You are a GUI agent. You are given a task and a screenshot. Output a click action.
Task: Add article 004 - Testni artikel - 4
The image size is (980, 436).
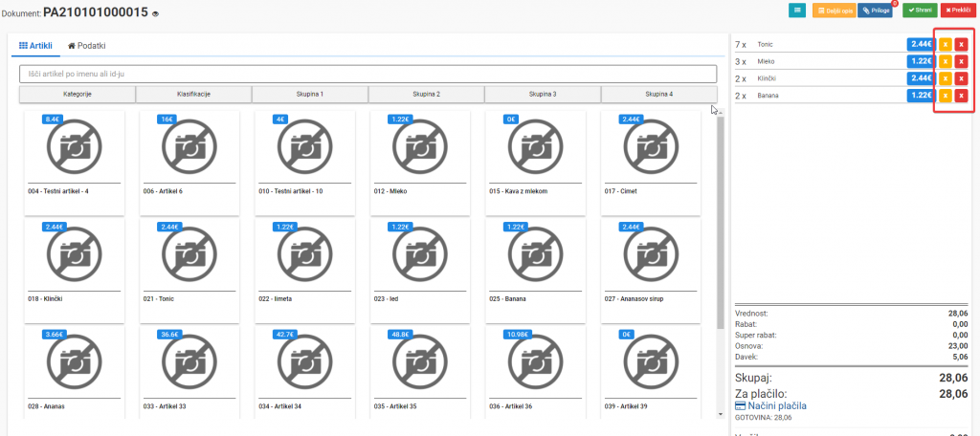coord(75,163)
